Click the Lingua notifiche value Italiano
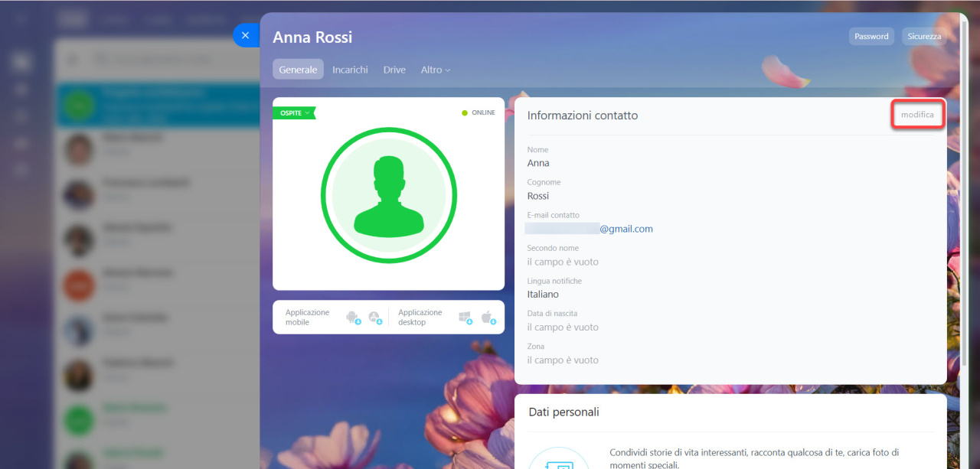Image resolution: width=980 pixels, height=469 pixels. pyautogui.click(x=543, y=295)
